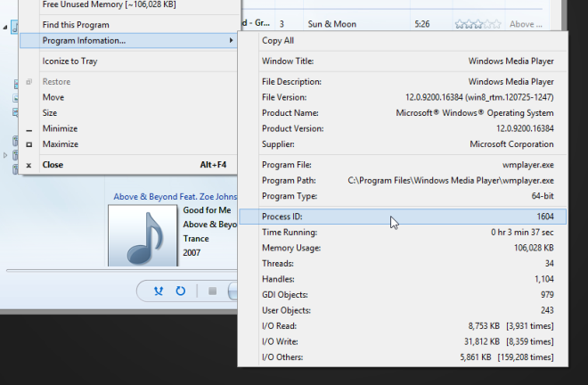Open Above & Beyond Feat. Zoe Johnston link
Image resolution: width=588 pixels, height=385 pixels.
coord(176,197)
